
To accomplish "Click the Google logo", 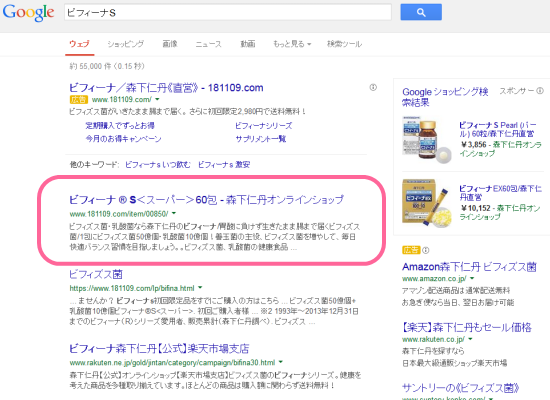I will coord(28,13).
